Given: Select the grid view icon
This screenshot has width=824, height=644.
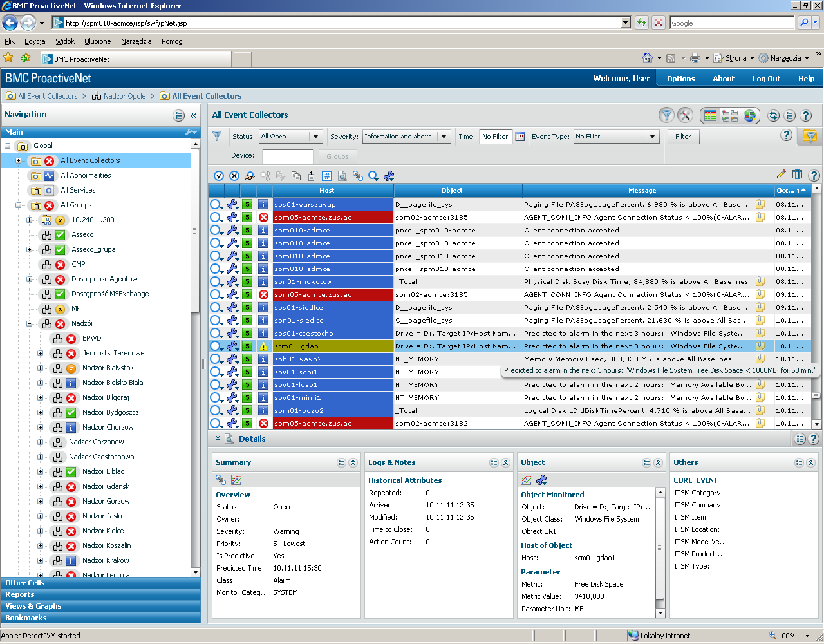Looking at the screenshot, I should (x=711, y=116).
